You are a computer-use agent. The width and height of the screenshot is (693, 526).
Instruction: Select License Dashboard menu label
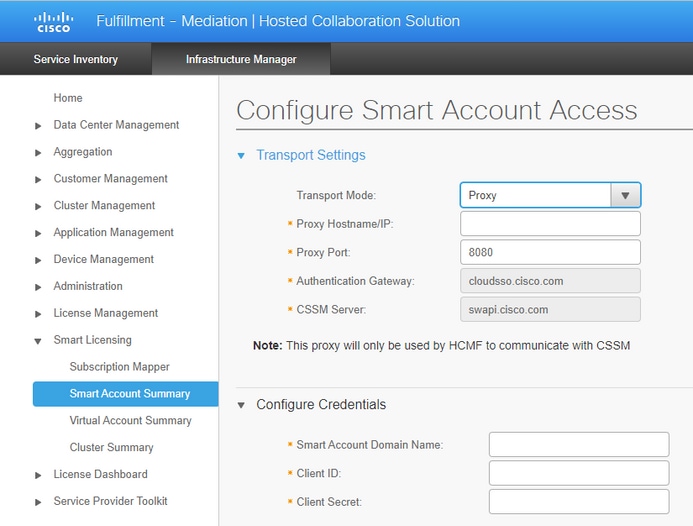pyautogui.click(x=100, y=474)
